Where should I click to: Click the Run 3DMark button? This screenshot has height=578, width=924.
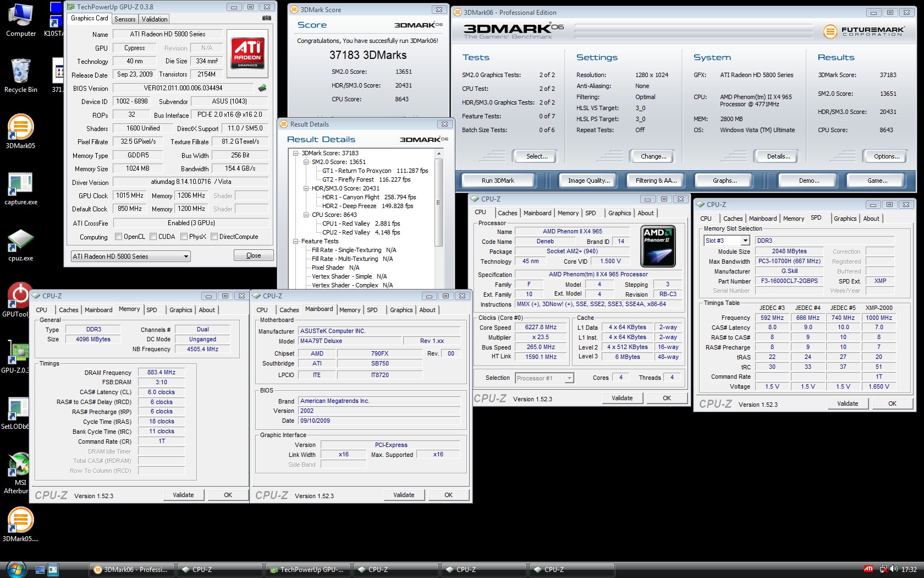(x=498, y=180)
